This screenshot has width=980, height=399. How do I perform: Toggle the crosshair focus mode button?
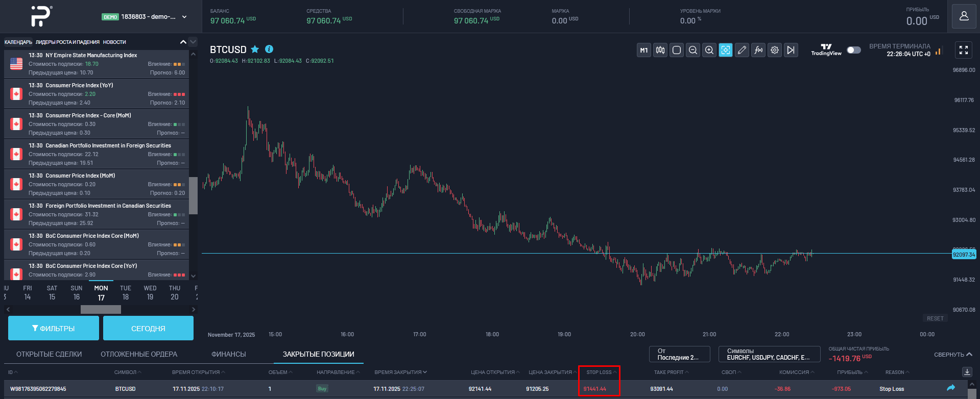click(x=726, y=50)
